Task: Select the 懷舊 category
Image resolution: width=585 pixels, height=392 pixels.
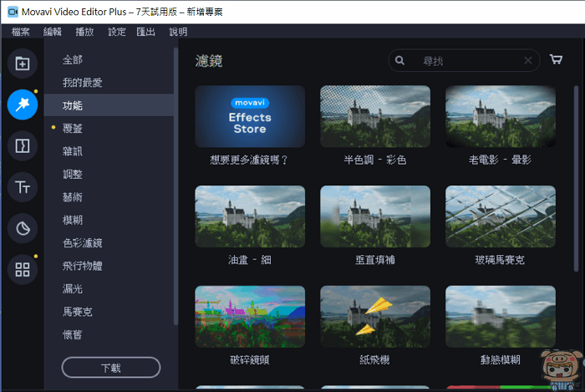Action: point(109,334)
